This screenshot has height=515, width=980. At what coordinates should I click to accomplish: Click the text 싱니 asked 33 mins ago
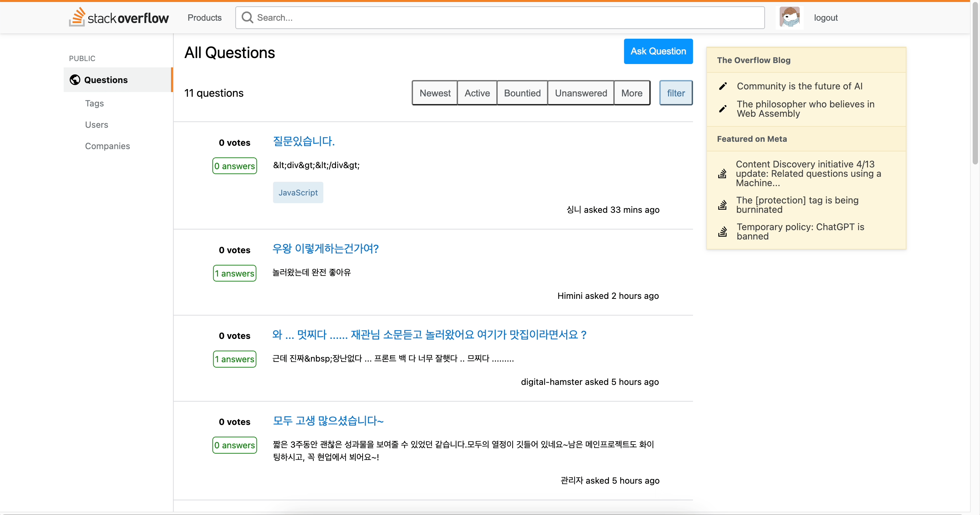(x=613, y=210)
